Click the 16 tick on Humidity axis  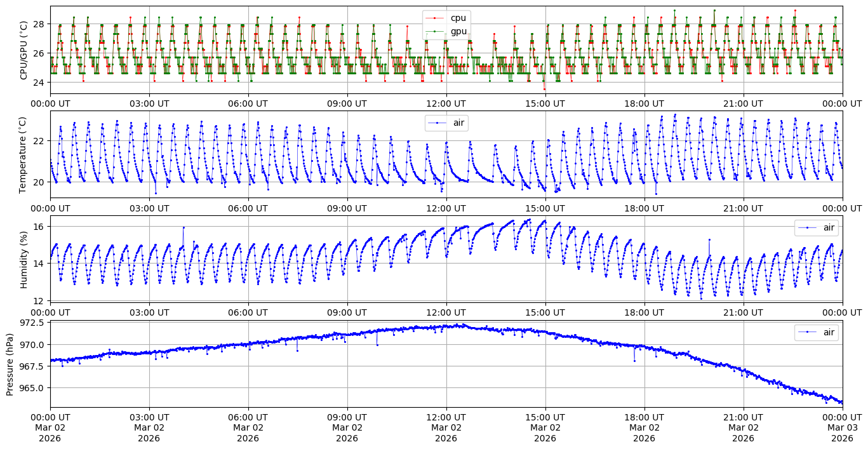tap(37, 227)
